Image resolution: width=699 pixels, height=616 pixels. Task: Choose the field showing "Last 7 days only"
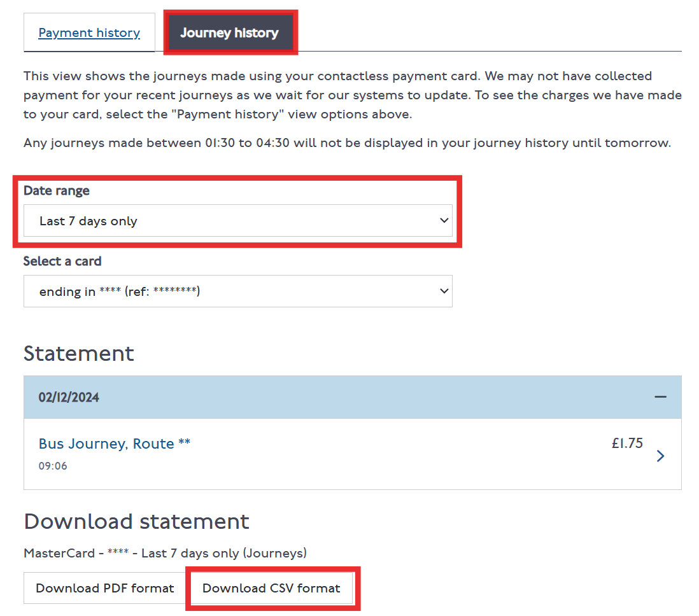pyautogui.click(x=239, y=221)
